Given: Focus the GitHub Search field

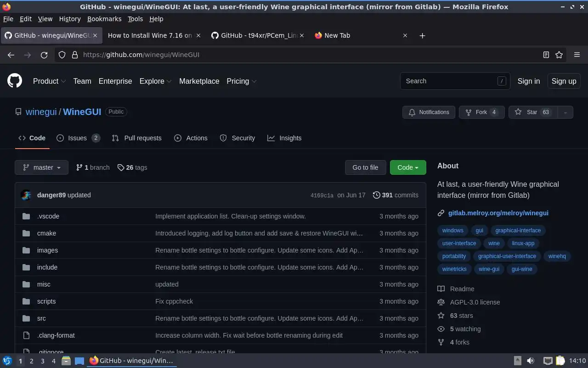Looking at the screenshot, I should click(455, 81).
